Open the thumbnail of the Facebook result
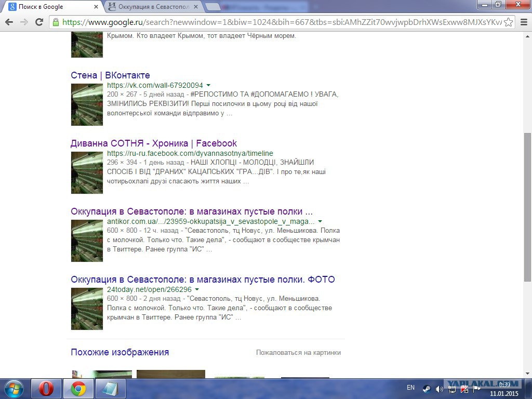The width and height of the screenshot is (532, 399). pyautogui.click(x=87, y=172)
